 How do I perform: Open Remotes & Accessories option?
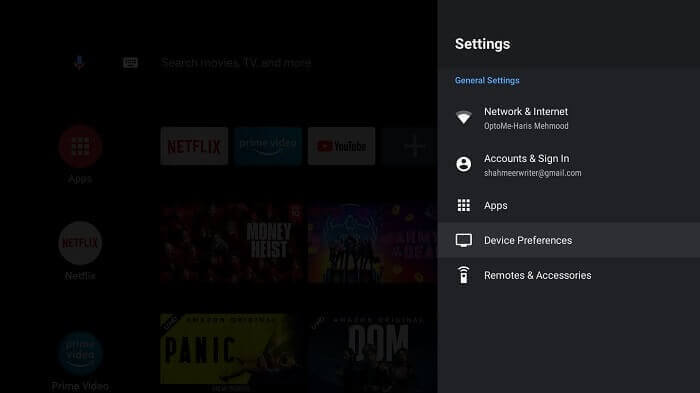tap(569, 275)
